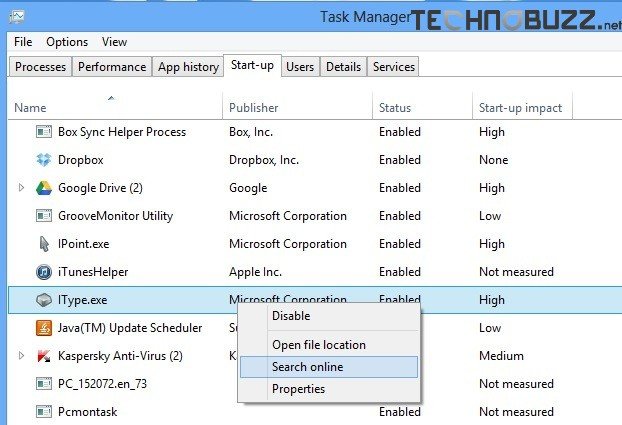Click the Dropbox icon in the list
This screenshot has width=622, height=425.
tap(44, 160)
